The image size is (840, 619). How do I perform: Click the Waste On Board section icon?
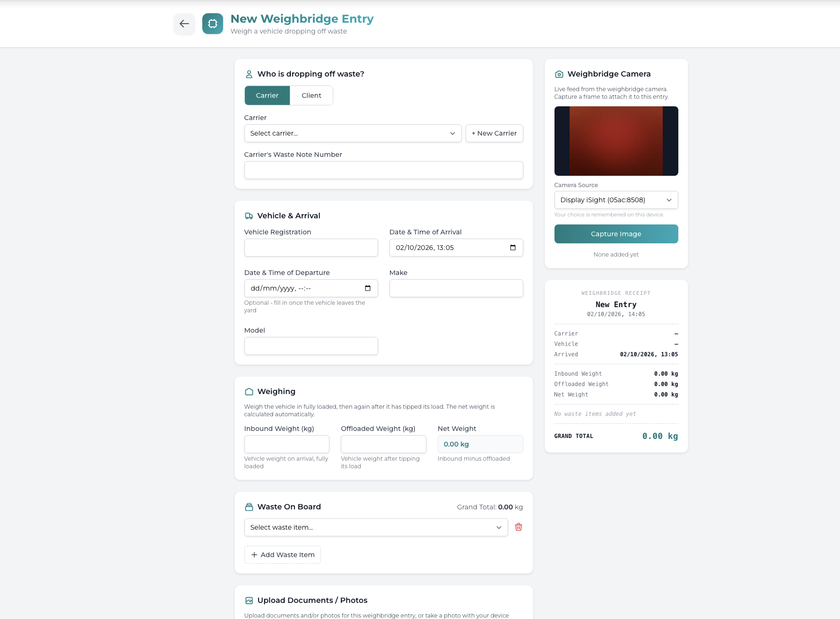(249, 507)
